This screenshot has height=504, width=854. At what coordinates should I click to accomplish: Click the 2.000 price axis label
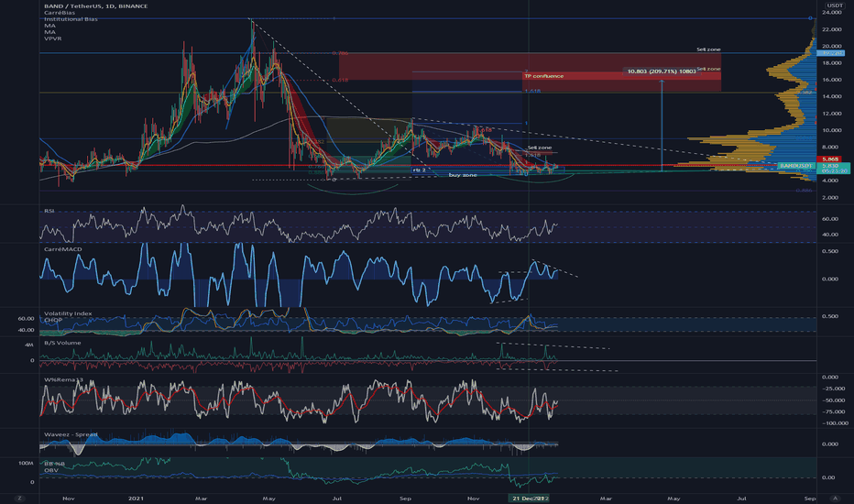[x=830, y=197]
